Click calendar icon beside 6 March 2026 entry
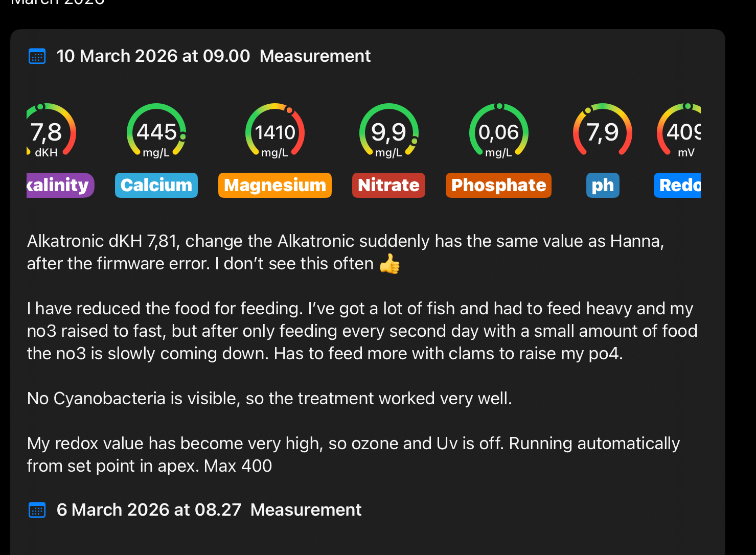Image resolution: width=756 pixels, height=555 pixels. [x=37, y=510]
